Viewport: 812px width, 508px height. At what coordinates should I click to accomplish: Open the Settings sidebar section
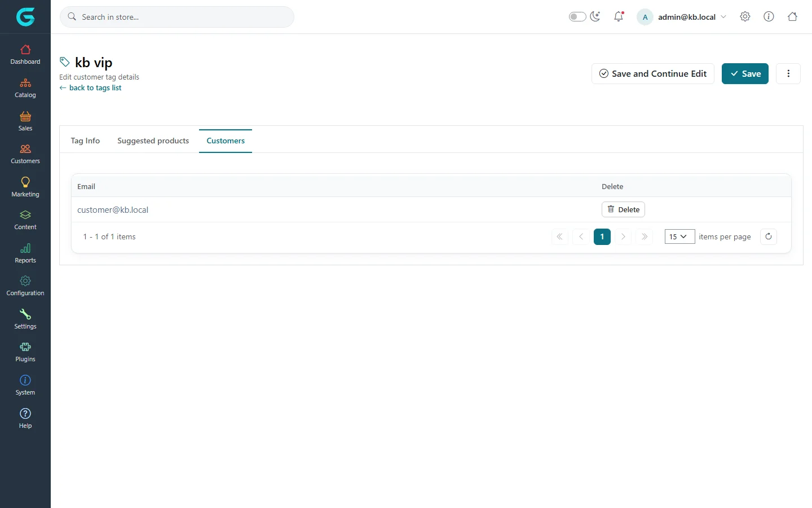[x=25, y=319]
